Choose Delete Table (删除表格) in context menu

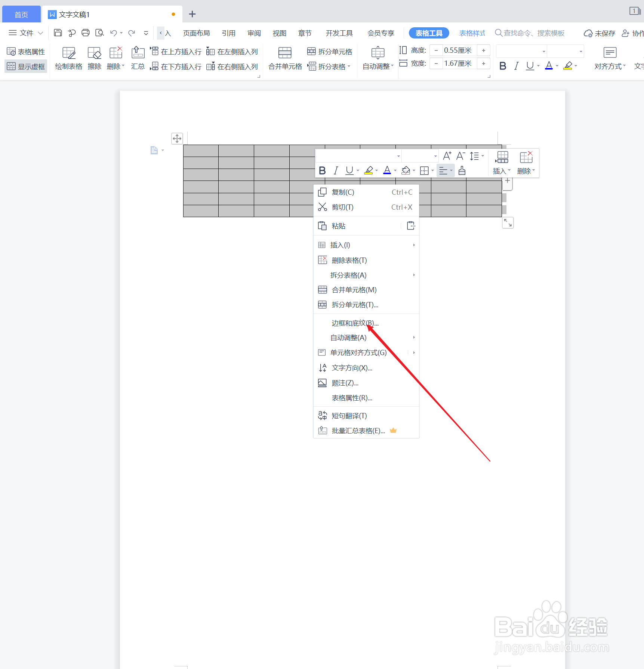pyautogui.click(x=366, y=260)
